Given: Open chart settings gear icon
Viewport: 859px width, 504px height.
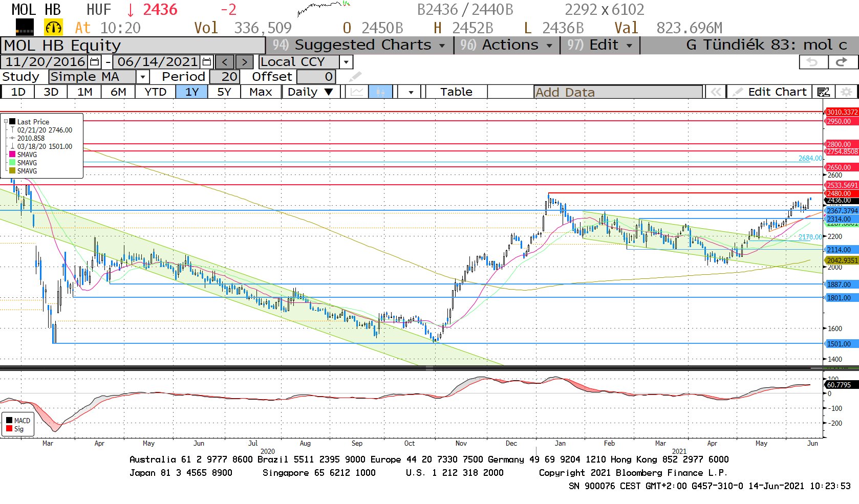Looking at the screenshot, I should 847,92.
